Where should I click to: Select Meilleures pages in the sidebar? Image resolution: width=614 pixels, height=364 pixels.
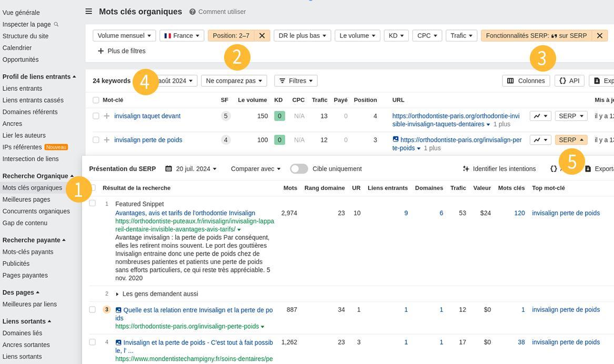27,199
